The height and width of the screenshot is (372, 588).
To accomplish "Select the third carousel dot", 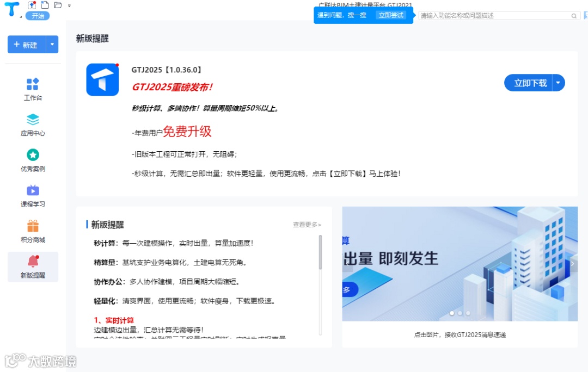I will [x=468, y=313].
